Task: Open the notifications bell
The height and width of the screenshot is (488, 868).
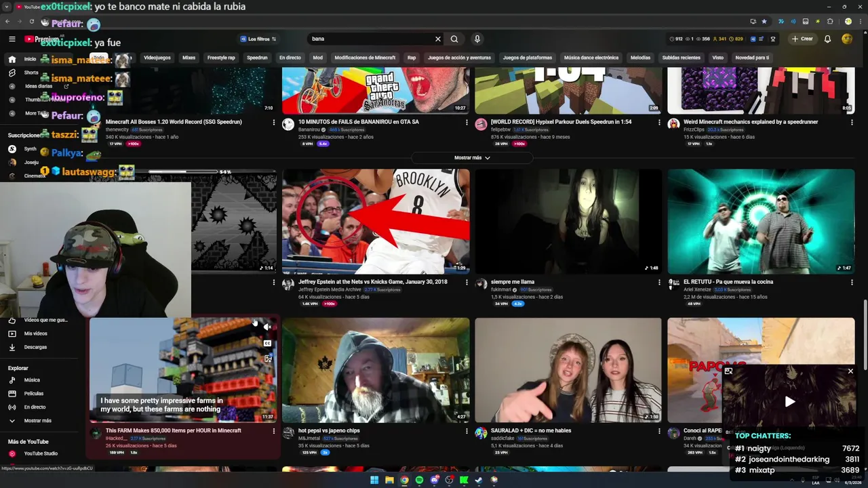Action: [827, 39]
